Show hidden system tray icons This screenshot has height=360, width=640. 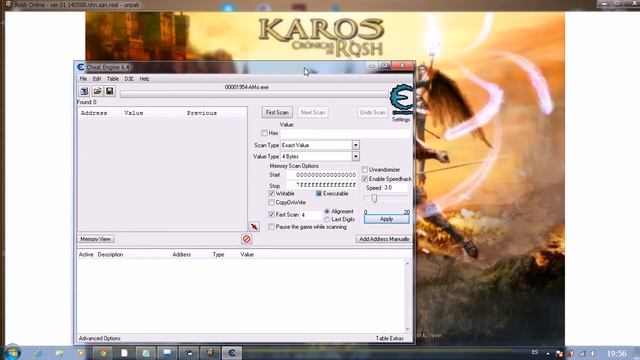pyautogui.click(x=547, y=353)
